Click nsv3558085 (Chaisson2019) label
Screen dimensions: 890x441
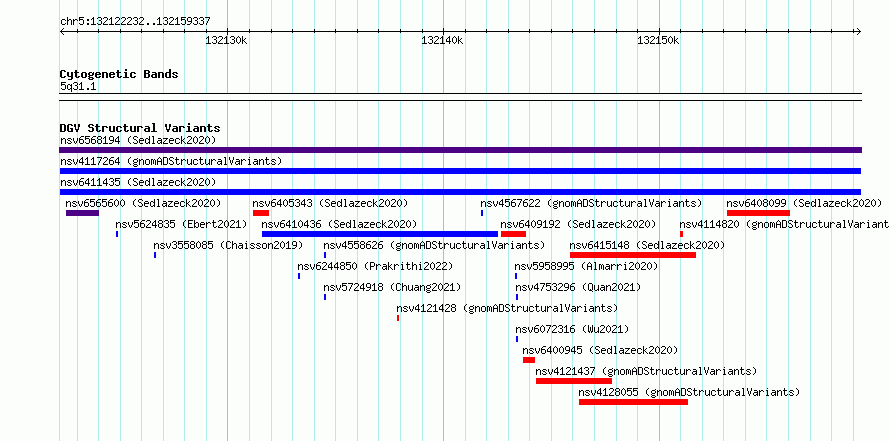[x=228, y=245]
